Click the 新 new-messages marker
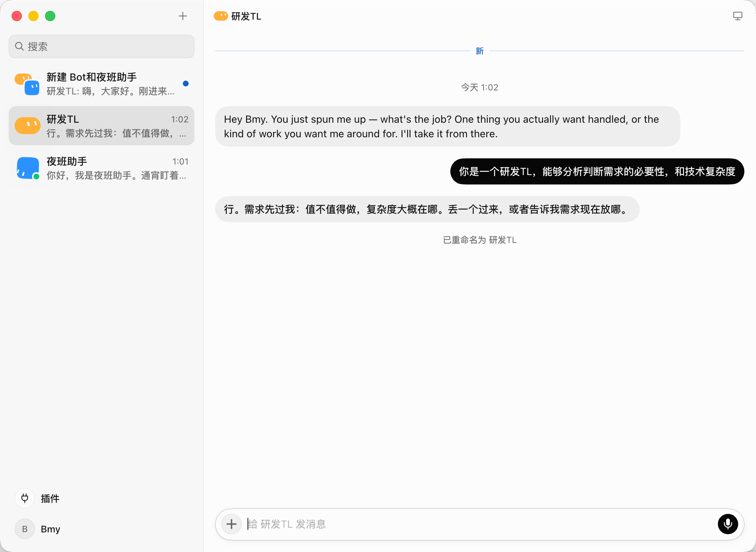The width and height of the screenshot is (756, 552). tap(480, 51)
